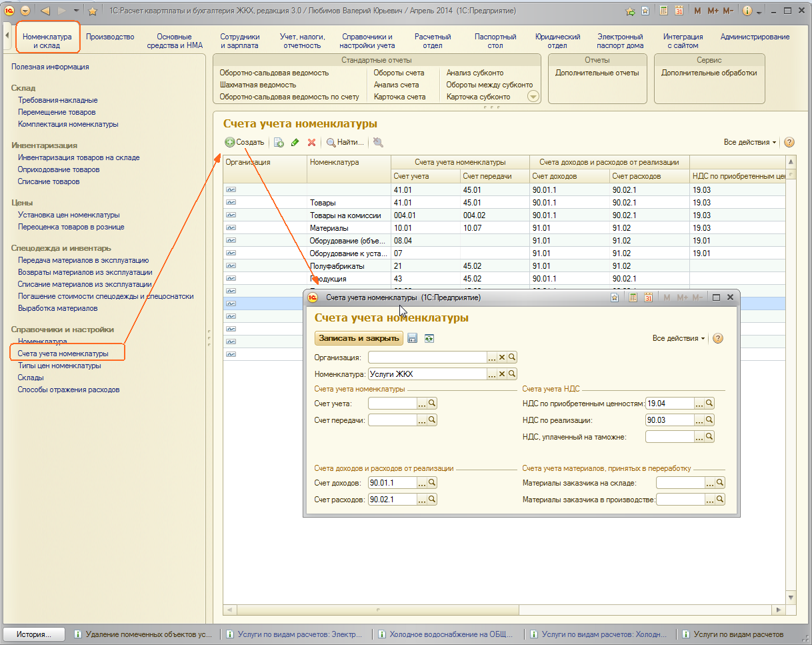Open Требования-накладные link
Image resolution: width=812 pixels, height=645 pixels.
pyautogui.click(x=58, y=100)
